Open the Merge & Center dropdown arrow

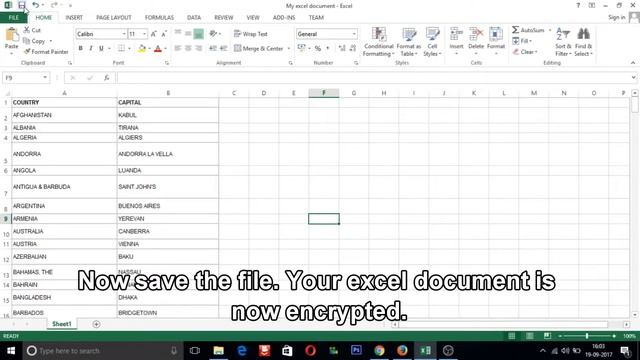tap(289, 49)
